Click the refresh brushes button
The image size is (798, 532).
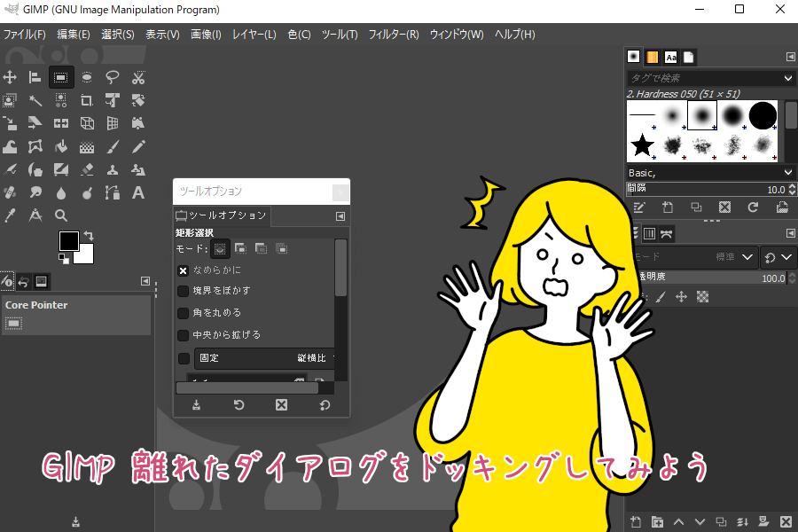click(753, 207)
